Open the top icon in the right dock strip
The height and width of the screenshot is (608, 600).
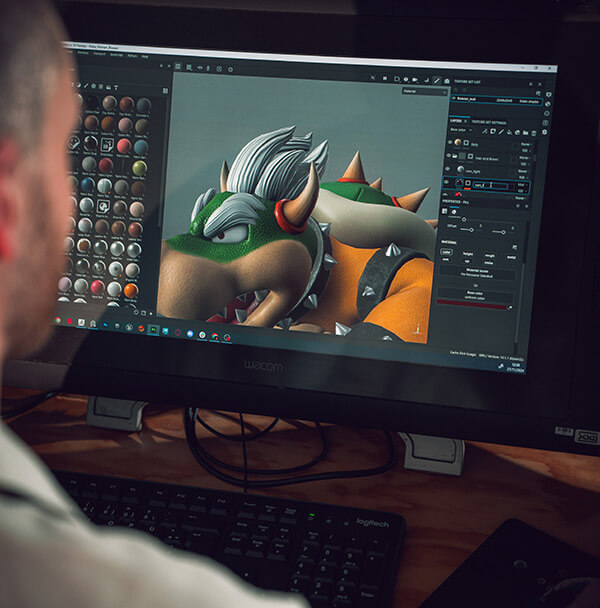click(x=549, y=95)
